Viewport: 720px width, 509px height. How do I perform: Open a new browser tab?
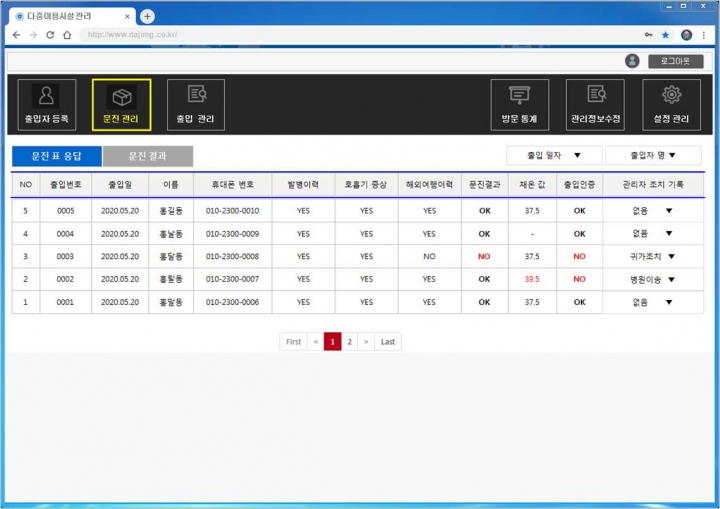(147, 17)
